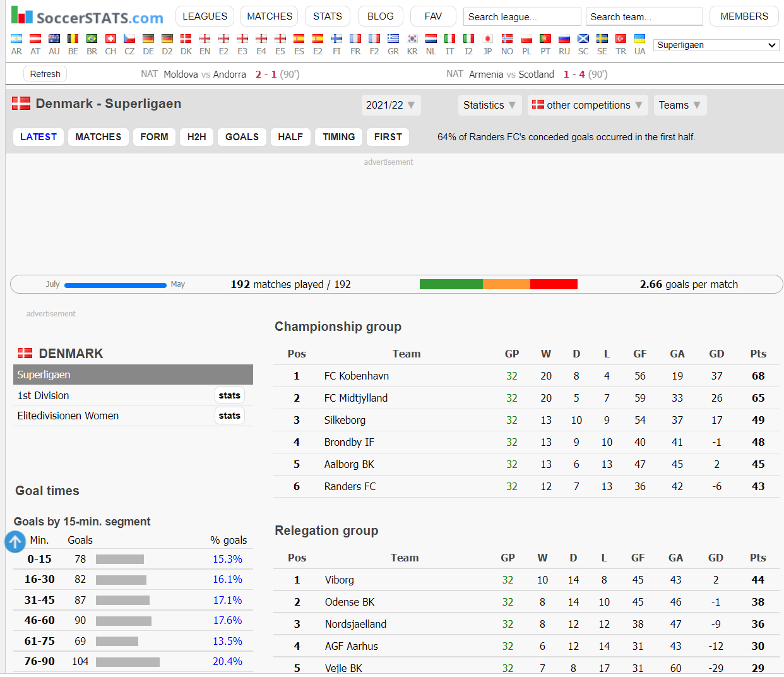Viewport: 784px width, 677px height.
Task: Open the STATS navigation button
Action: tap(328, 16)
